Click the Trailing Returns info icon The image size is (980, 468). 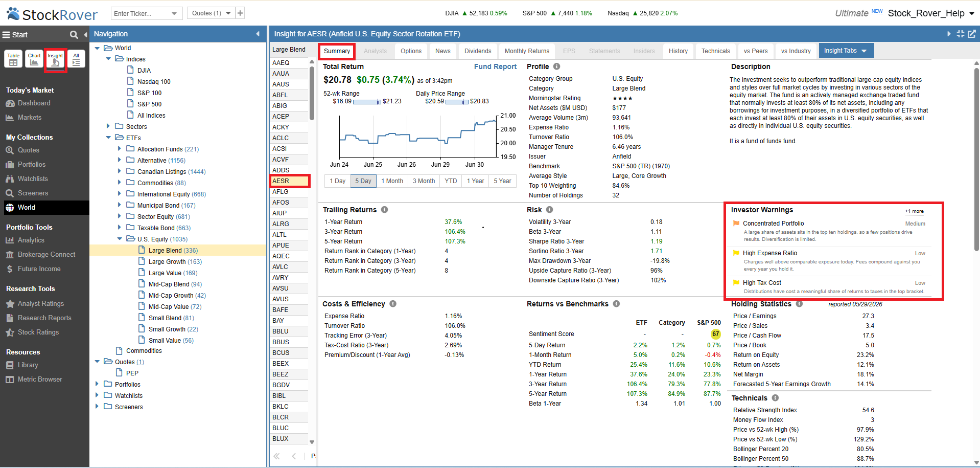click(384, 210)
